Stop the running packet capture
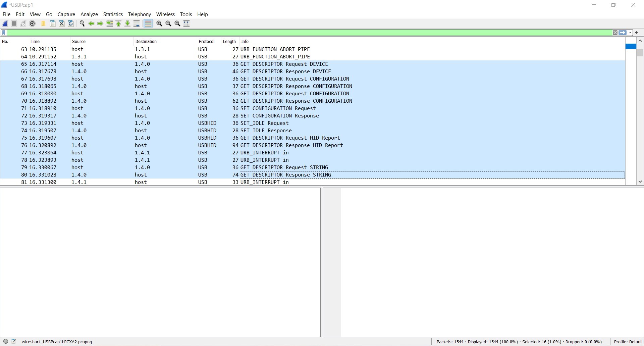The width and height of the screenshot is (644, 346). [x=14, y=23]
